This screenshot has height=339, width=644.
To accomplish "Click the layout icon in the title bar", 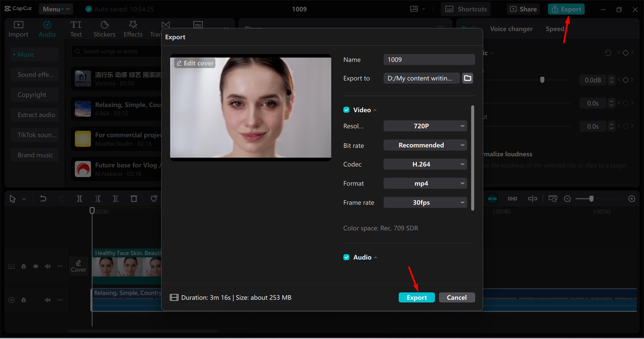I will pos(414,9).
